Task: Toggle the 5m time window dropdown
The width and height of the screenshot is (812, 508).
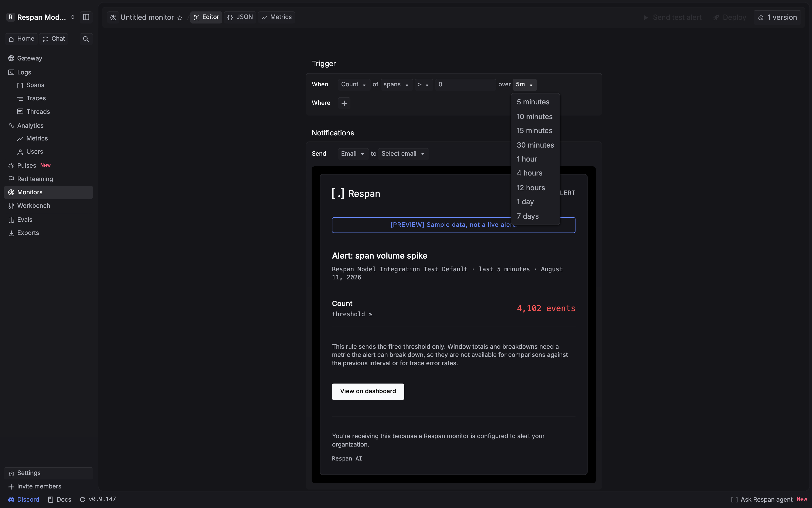Action: tap(525, 85)
